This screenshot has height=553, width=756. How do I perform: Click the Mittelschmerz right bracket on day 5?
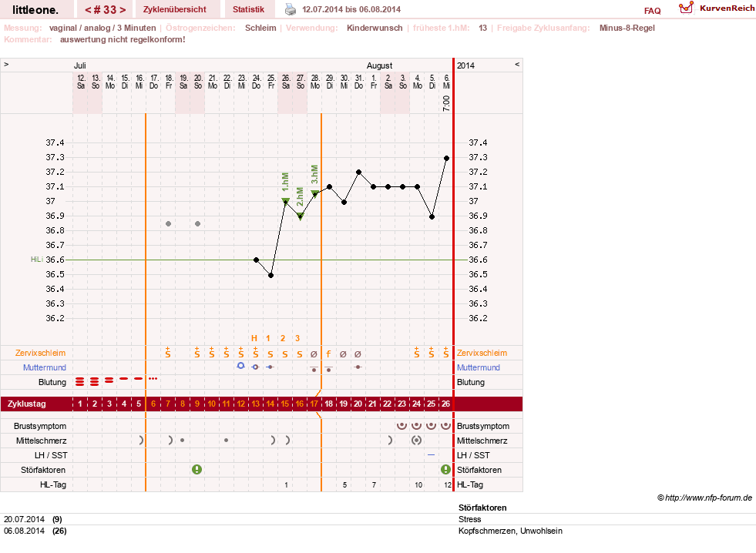[141, 441]
